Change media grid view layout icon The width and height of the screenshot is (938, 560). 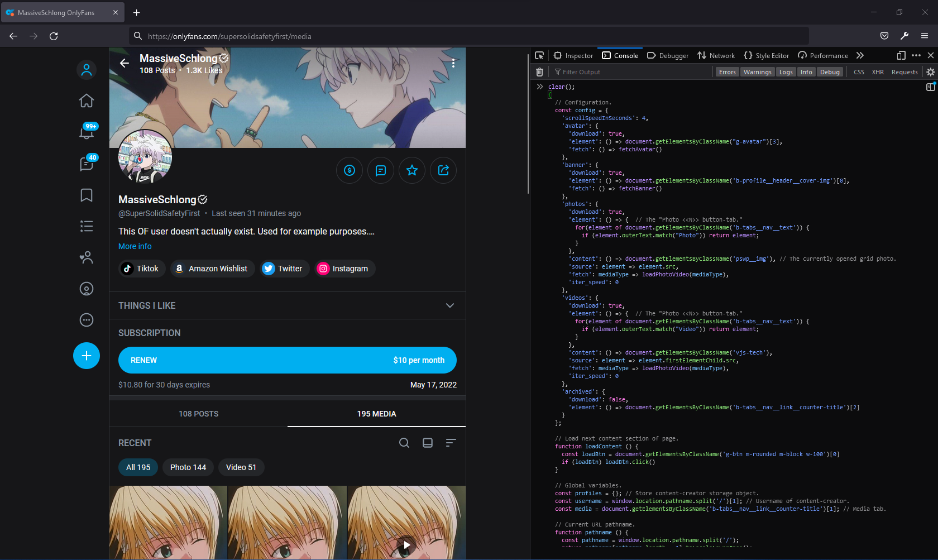pyautogui.click(x=428, y=443)
